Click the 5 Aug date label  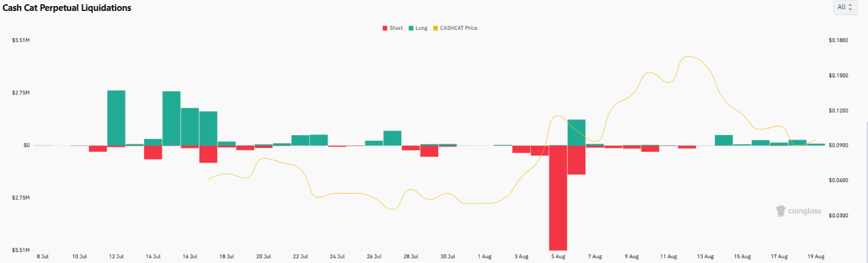(558, 257)
